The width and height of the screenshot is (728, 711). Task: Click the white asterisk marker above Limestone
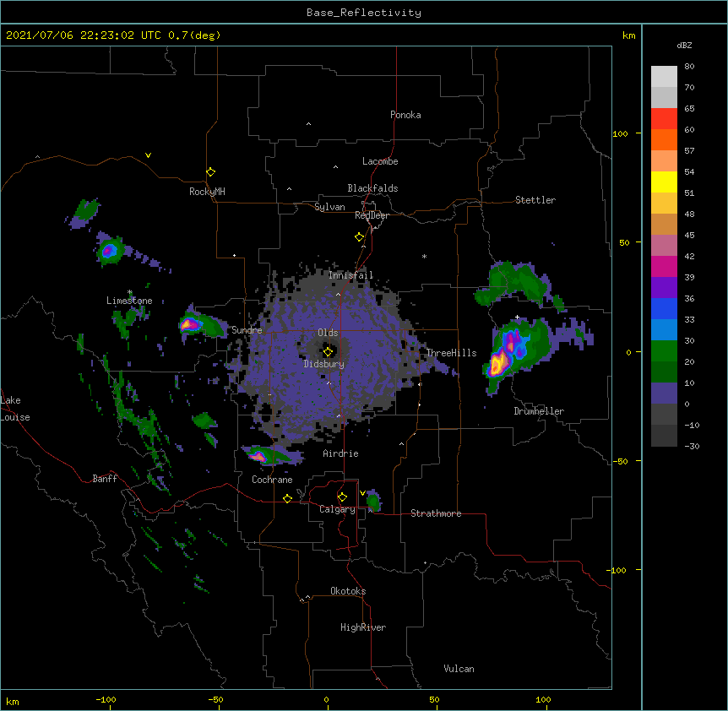(x=130, y=292)
